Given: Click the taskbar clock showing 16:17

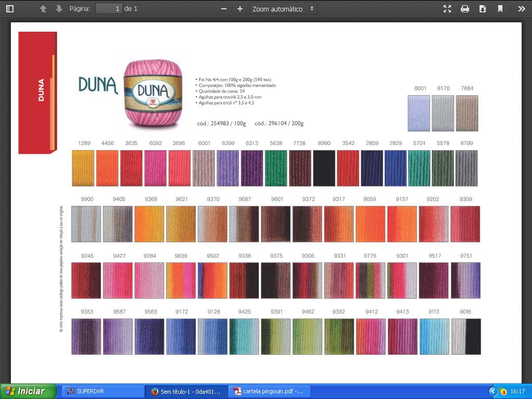Looking at the screenshot, I should 517,392.
